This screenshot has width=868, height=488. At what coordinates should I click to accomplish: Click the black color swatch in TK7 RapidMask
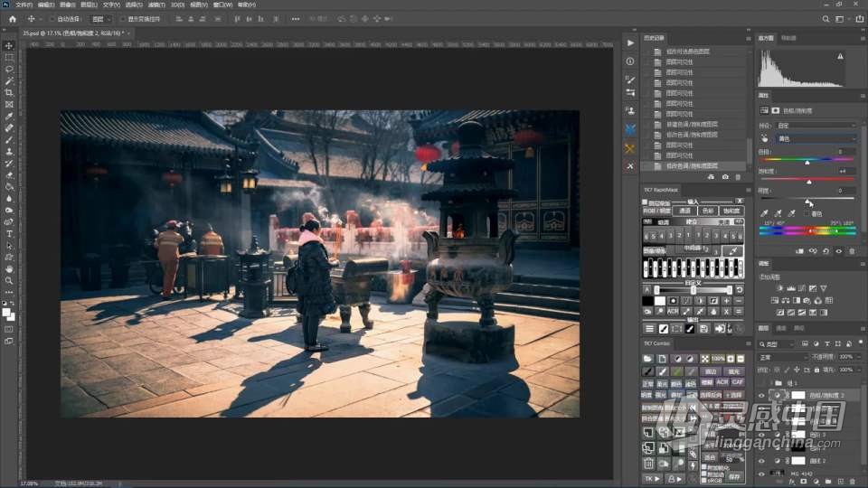tap(647, 301)
